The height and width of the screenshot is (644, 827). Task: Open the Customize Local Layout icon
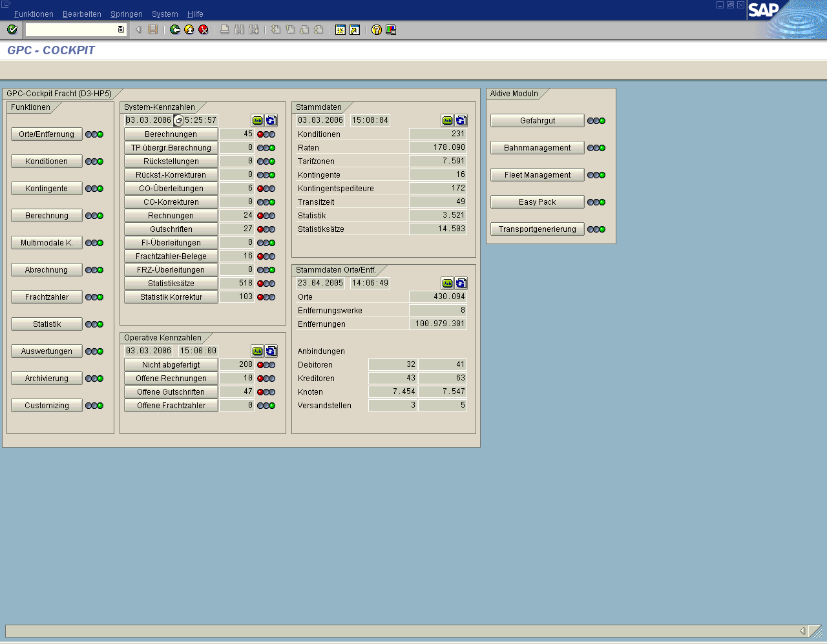391,30
